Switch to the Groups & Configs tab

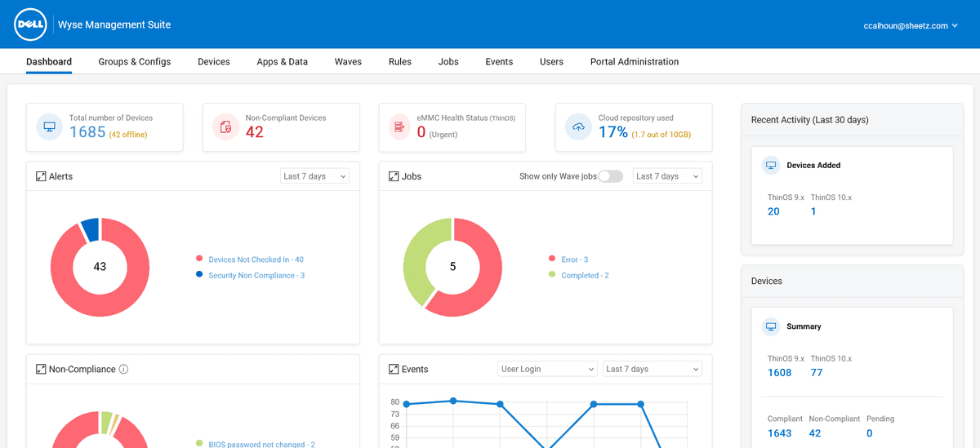click(135, 62)
